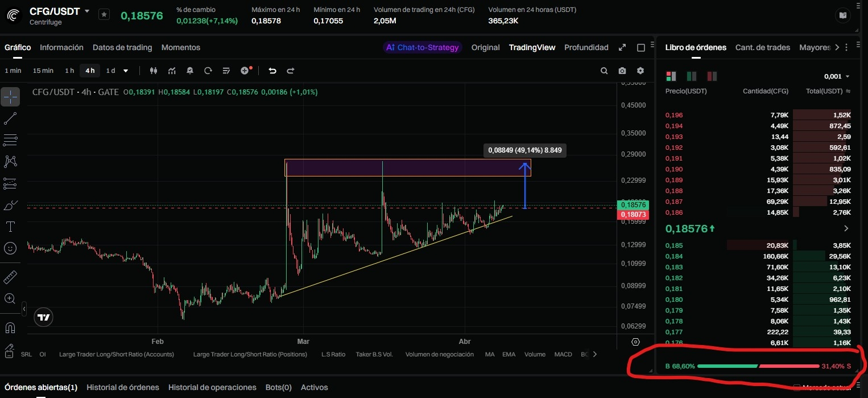Viewport: 868px width, 398px height.
Task: Expand more timeframes dropdown arrow
Action: coord(126,71)
